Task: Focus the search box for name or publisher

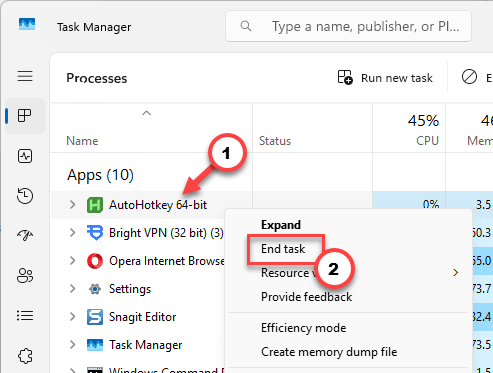Action: [x=348, y=26]
